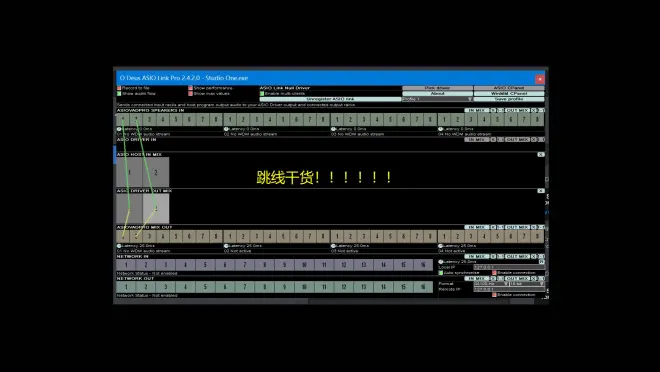This screenshot has height=372, width=660.
Task: Open the WinMM CPanel
Action: pos(509,93)
